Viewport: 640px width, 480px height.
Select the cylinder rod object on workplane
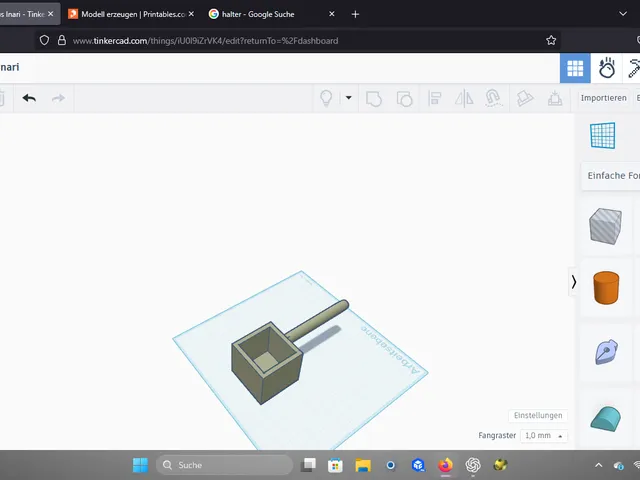click(x=317, y=320)
